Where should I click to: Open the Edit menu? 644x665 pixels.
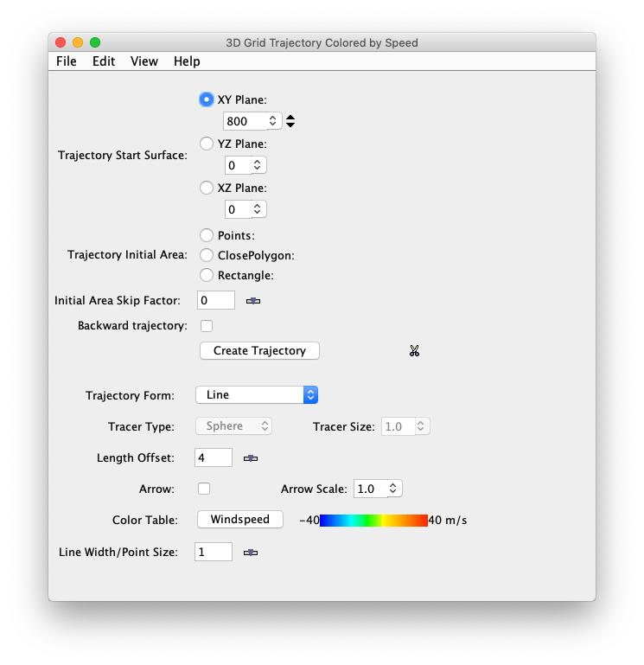(x=104, y=61)
